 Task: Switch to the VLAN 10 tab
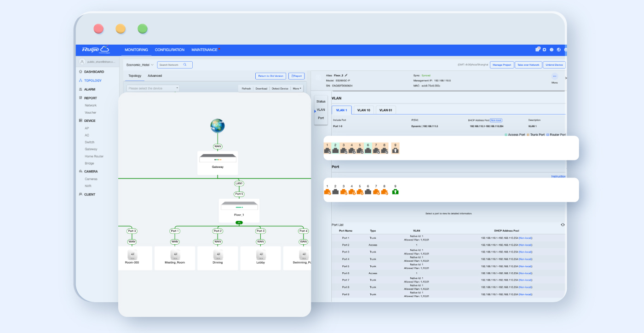click(x=363, y=110)
